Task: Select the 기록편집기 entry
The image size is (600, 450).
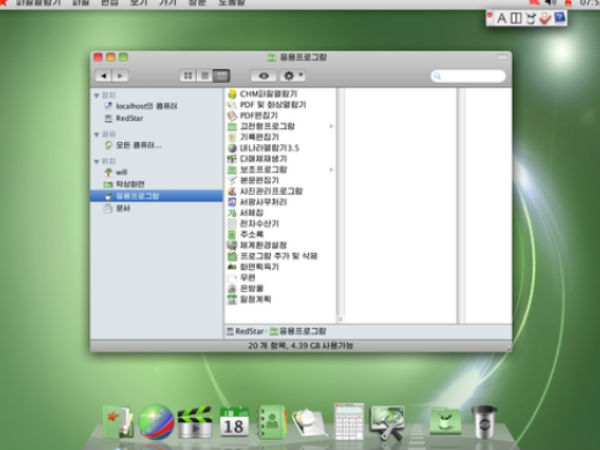Action: pos(253,137)
